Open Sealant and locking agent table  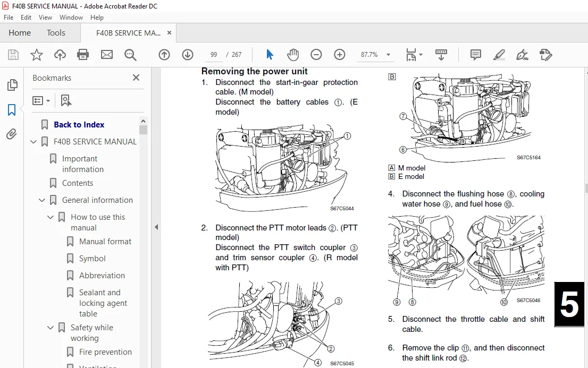[x=103, y=303]
